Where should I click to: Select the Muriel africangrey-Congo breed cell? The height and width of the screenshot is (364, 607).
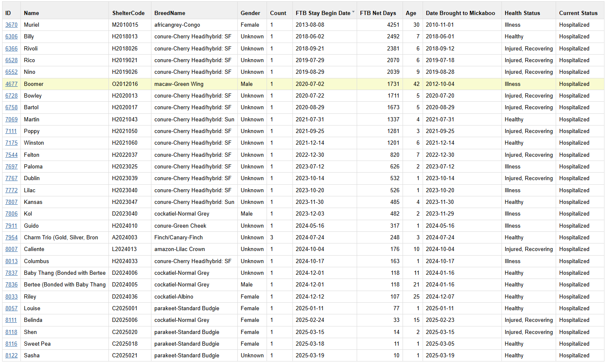click(177, 25)
